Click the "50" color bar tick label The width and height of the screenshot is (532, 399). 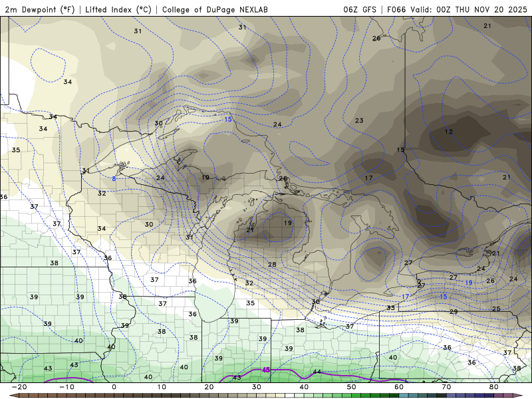352,387
